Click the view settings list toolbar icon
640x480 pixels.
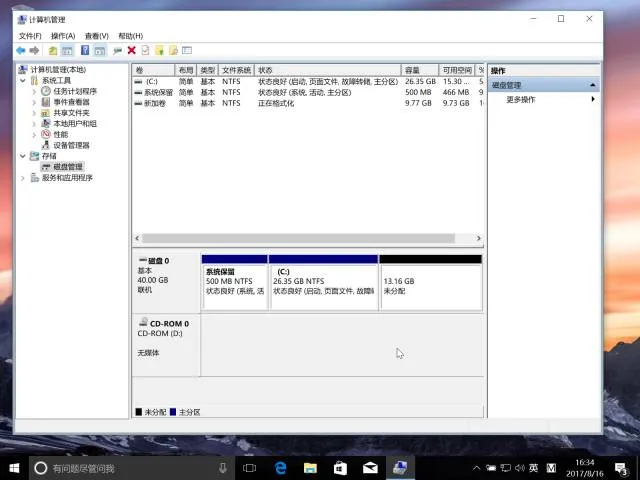pyautogui.click(x=187, y=50)
